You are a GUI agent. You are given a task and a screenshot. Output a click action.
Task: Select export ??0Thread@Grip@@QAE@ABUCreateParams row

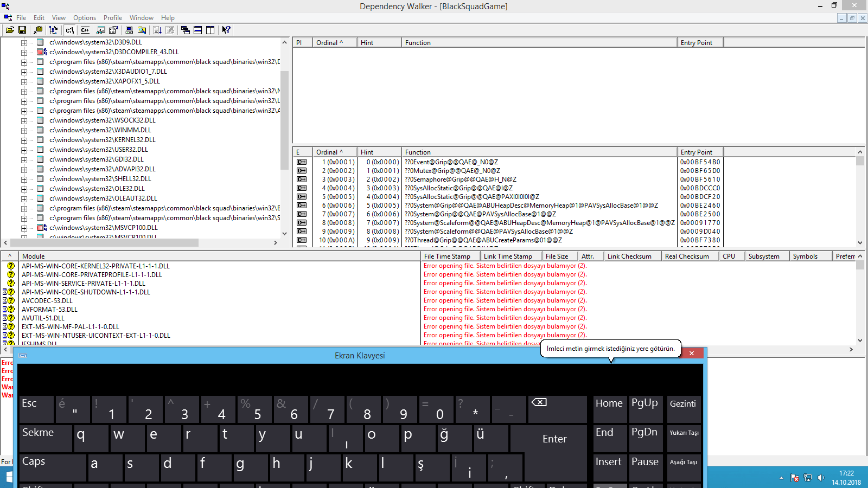point(483,240)
